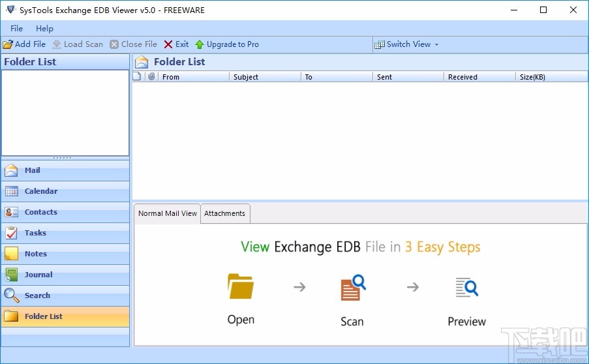Maximize the EDB Viewer window
Screen dimensions: 589x364
543,10
